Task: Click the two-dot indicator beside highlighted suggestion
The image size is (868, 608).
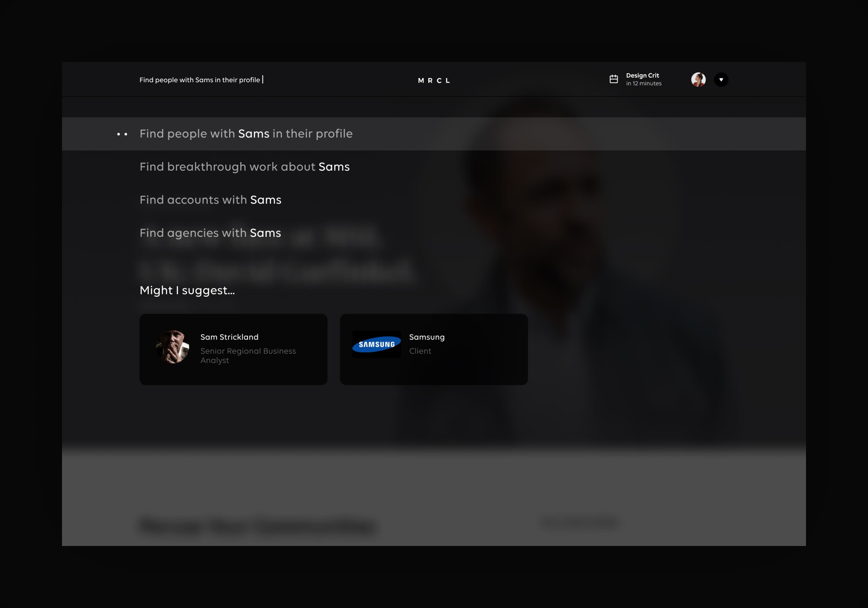Action: pyautogui.click(x=122, y=134)
